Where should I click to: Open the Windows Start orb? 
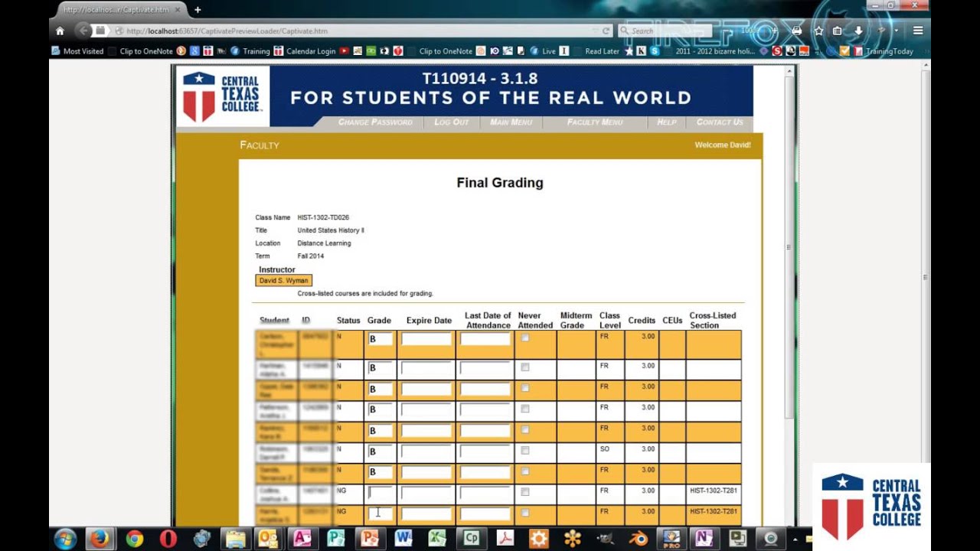[x=65, y=538]
